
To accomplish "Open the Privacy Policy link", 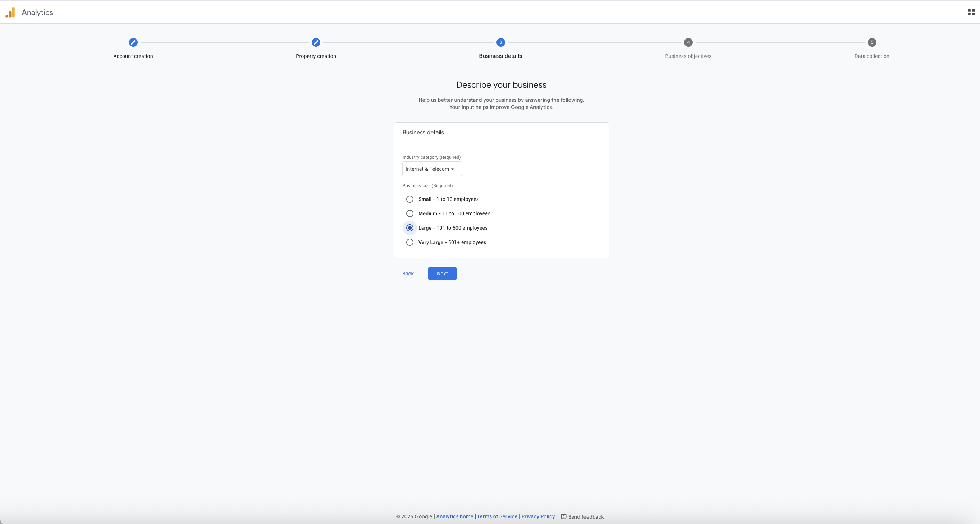I will pos(538,516).
